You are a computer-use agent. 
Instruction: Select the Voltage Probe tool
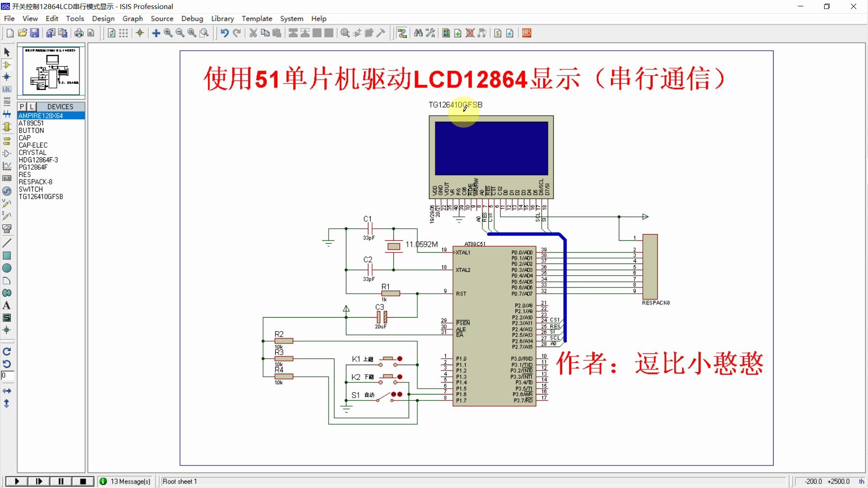click(x=7, y=203)
